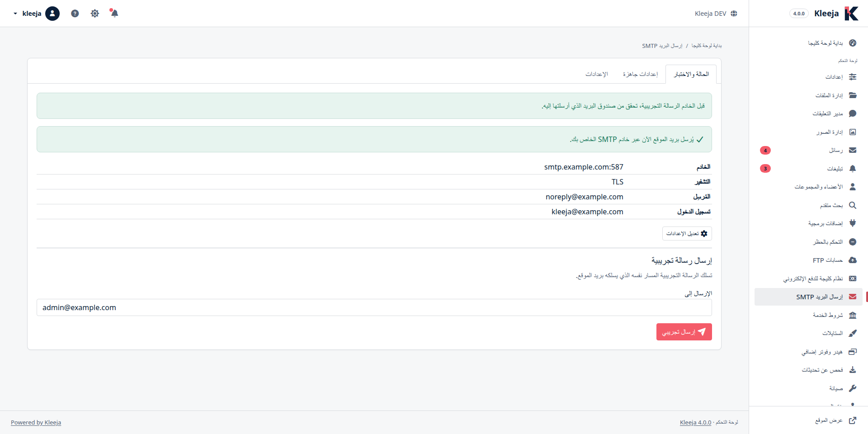Click the settings sliders icon in sidebar
The height and width of the screenshot is (434, 868).
click(x=853, y=77)
